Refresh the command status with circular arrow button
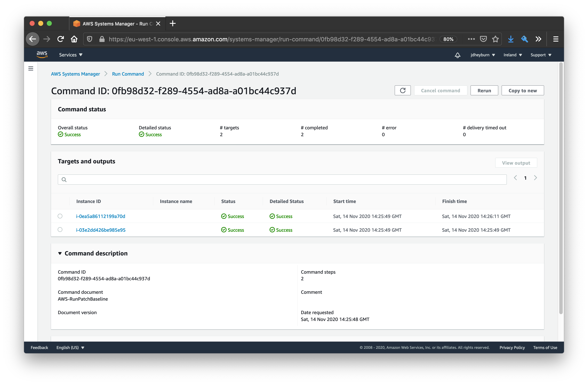 [402, 90]
